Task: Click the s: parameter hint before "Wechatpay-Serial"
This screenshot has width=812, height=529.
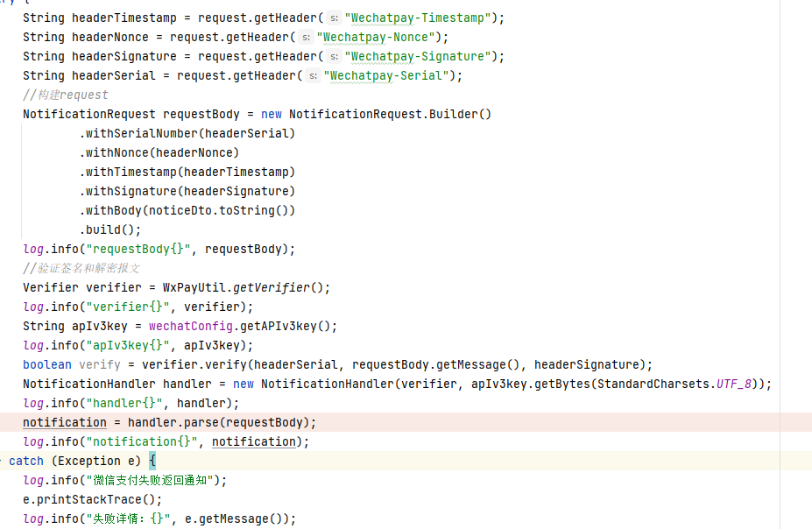Action: coord(313,75)
